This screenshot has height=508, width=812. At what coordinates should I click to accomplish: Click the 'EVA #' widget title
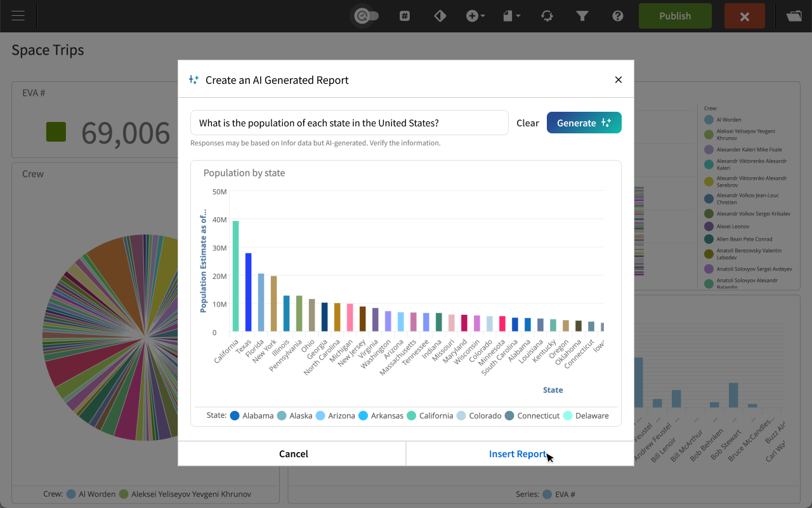pyautogui.click(x=34, y=93)
